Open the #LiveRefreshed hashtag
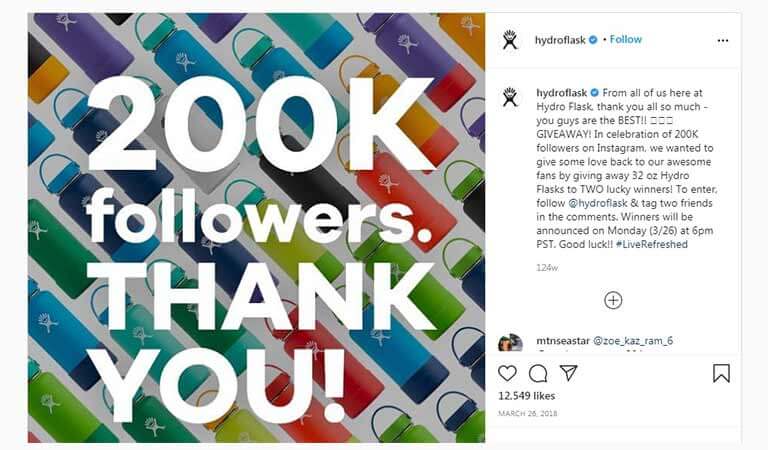The height and width of the screenshot is (450, 768). click(x=651, y=244)
